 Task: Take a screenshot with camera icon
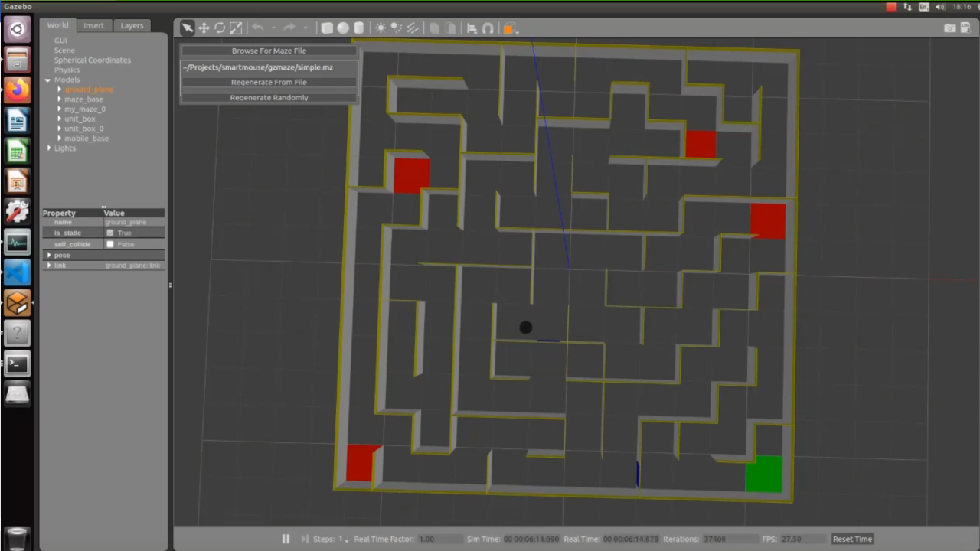click(x=950, y=28)
